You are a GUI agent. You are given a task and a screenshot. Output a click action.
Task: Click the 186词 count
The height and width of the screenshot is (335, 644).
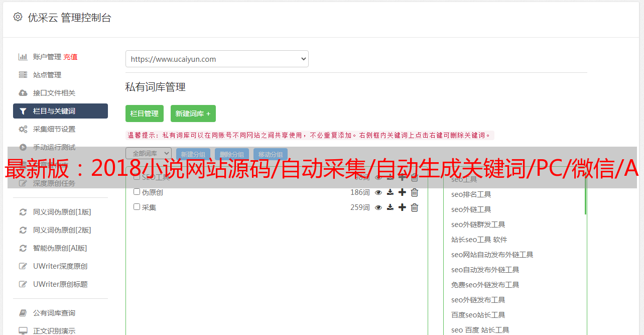(360, 192)
